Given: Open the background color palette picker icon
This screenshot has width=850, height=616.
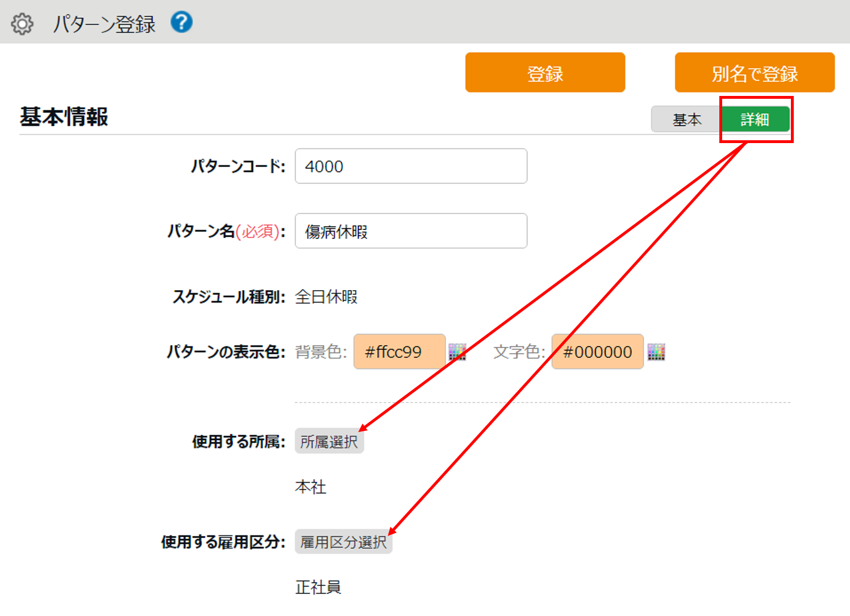Looking at the screenshot, I should tap(457, 352).
